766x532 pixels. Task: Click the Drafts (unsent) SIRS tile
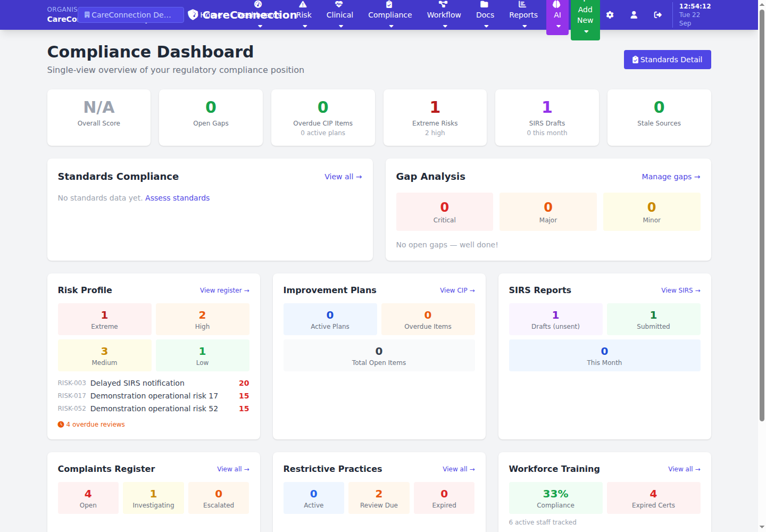555,319
